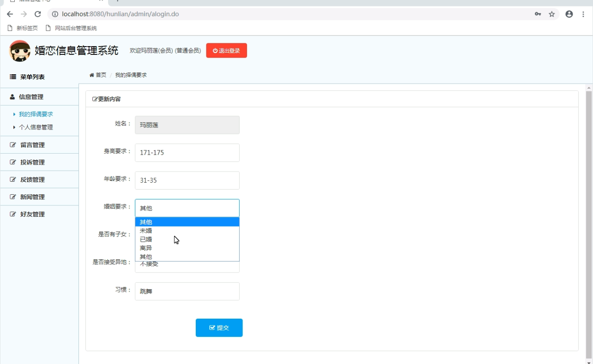
Task: Click the site info icon in address bar
Action: tap(55, 14)
